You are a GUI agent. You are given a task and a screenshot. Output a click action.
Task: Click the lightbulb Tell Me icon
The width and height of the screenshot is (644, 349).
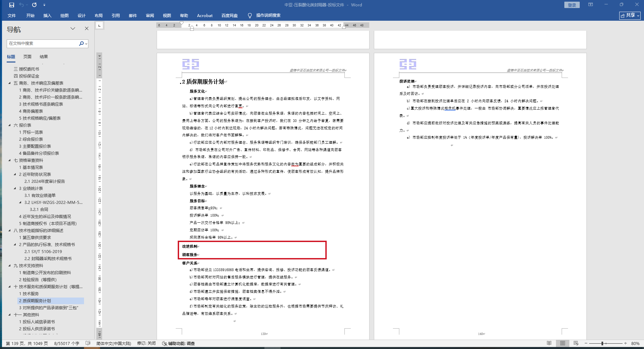pyautogui.click(x=250, y=15)
